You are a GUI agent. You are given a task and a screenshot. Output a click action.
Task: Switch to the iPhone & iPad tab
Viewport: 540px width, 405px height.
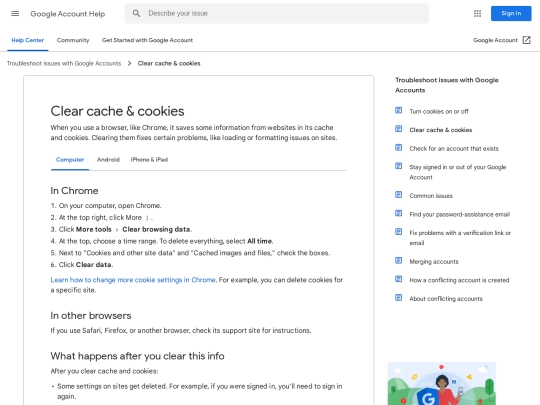click(149, 160)
